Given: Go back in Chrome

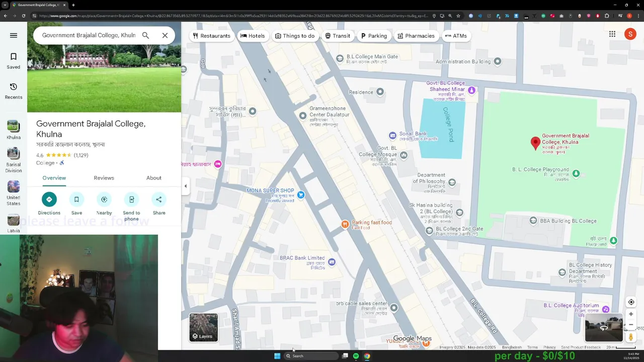Looking at the screenshot, I should click(x=5, y=16).
